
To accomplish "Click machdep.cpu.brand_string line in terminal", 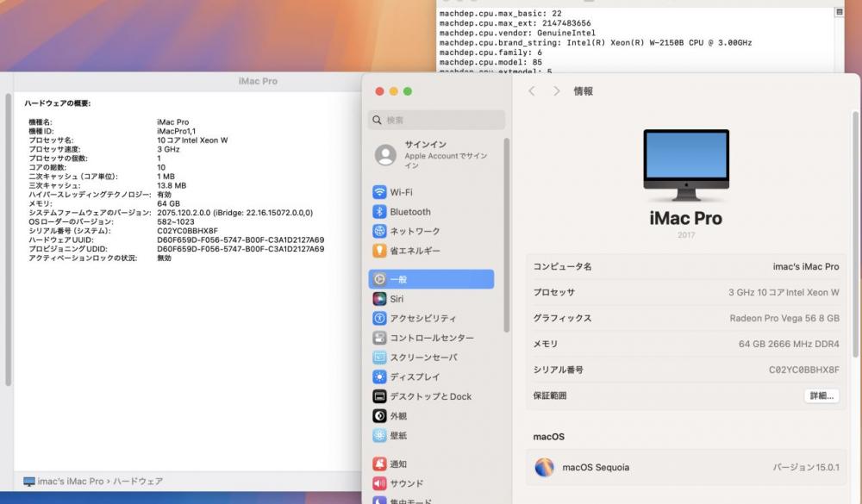I will coord(596,42).
